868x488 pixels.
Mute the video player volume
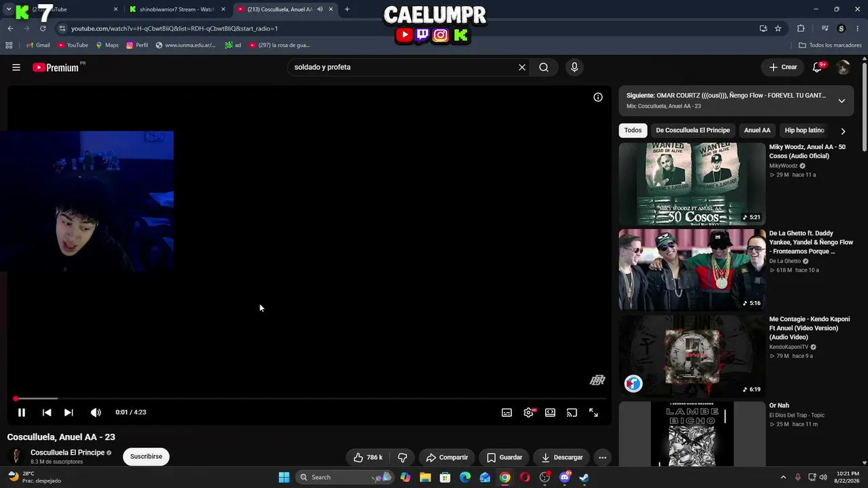click(x=96, y=412)
